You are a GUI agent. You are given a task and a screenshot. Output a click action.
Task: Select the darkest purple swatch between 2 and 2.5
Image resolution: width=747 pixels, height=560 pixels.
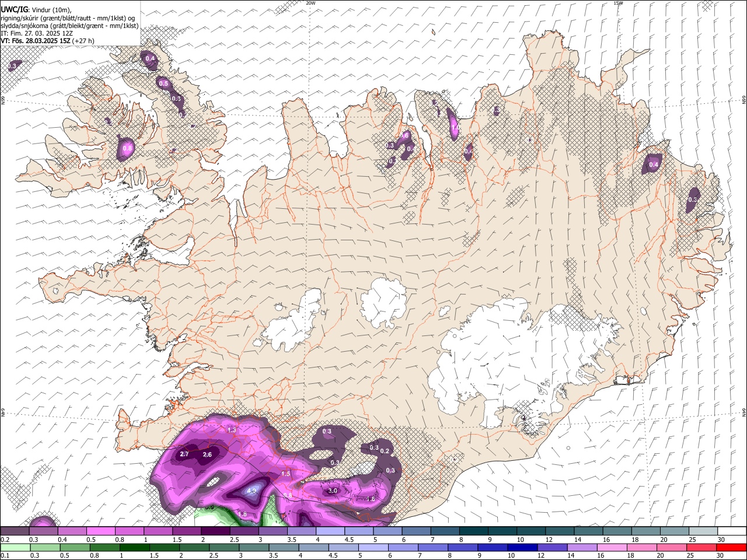coord(215,531)
